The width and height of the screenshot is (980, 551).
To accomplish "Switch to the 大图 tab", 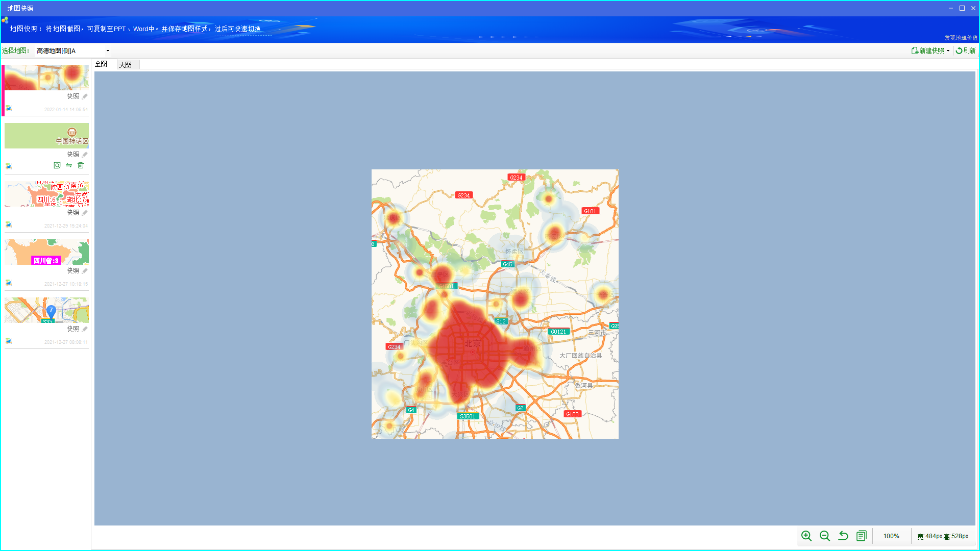I will pyautogui.click(x=126, y=65).
